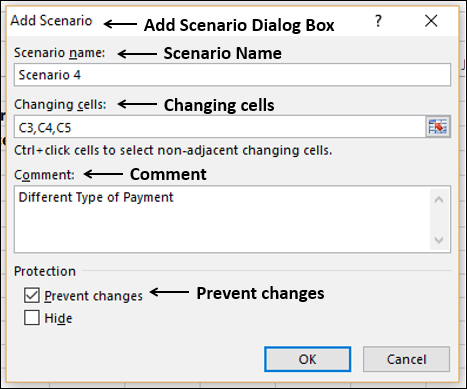Confirm the scenario with OK
467x389 pixels.
[x=307, y=359]
